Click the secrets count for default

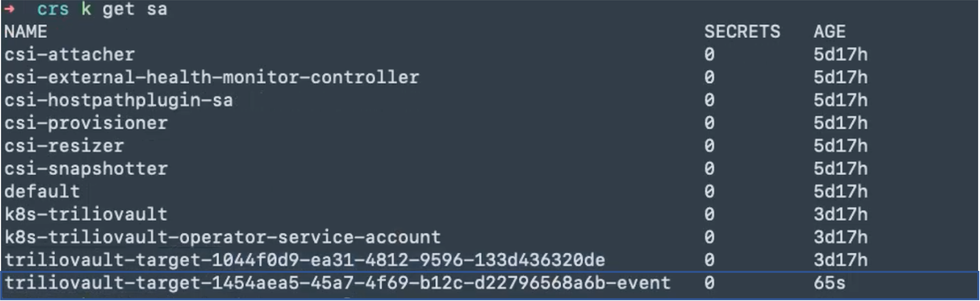tap(709, 192)
